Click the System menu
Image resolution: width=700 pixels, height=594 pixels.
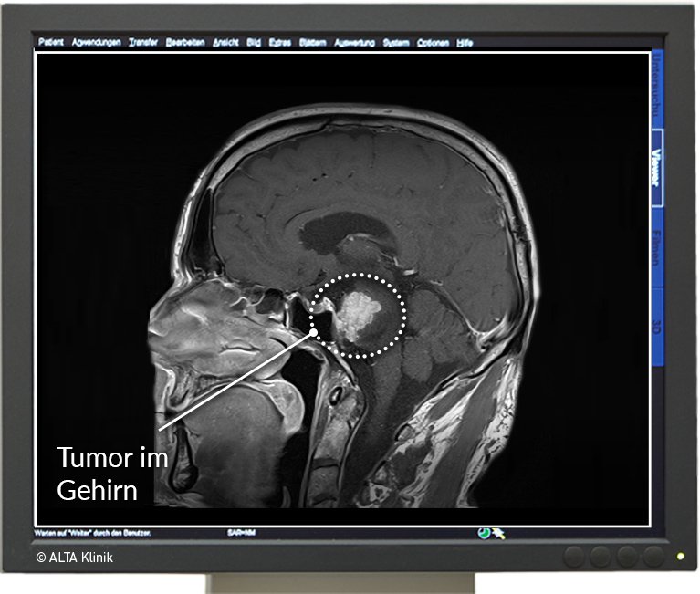point(396,43)
